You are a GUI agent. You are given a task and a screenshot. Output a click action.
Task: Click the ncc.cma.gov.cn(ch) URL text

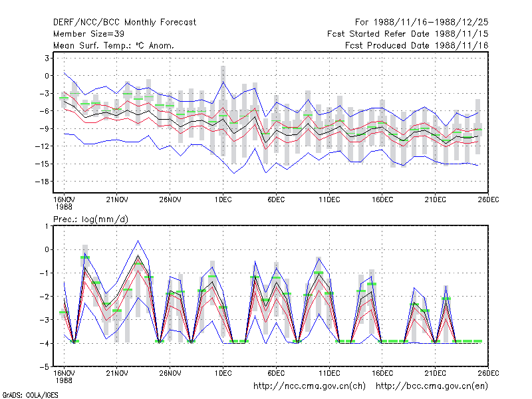[309, 386]
